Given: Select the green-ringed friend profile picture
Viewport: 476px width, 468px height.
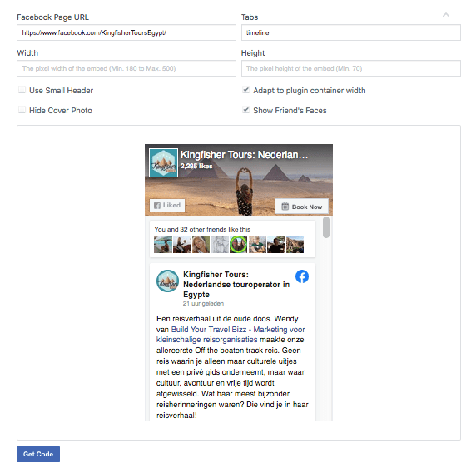Looking at the screenshot, I should tap(238, 245).
